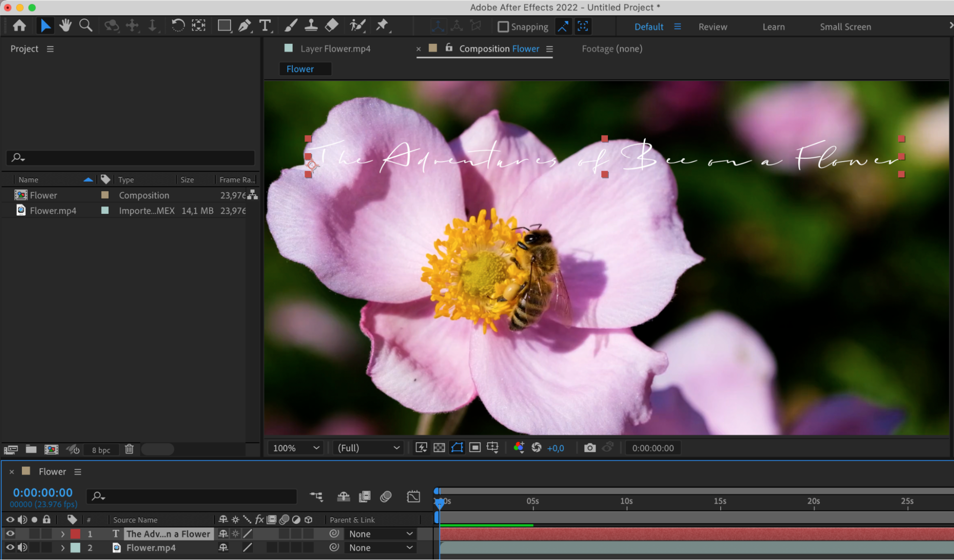Click the red label swatch of the text layer
Viewport: 954px width, 560px height.
coord(75,534)
